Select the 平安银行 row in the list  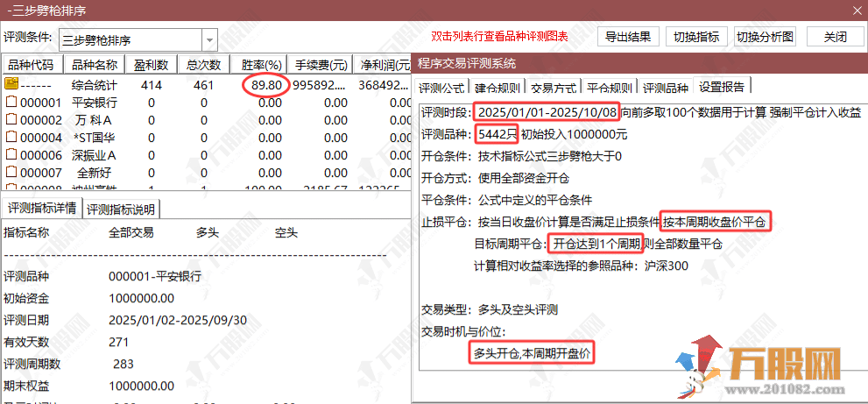tap(94, 103)
